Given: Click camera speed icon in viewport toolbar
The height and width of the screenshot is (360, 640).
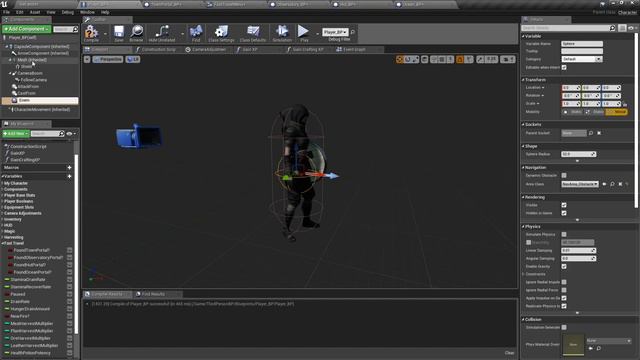Looking at the screenshot, I should click(507, 60).
